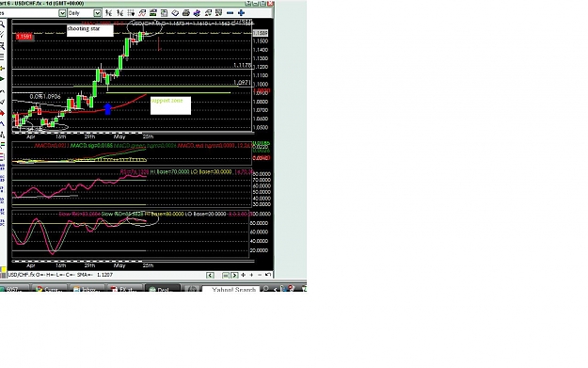The height and width of the screenshot is (368, 588).
Task: Switch chart to candlestick style icon
Action: tap(120, 13)
